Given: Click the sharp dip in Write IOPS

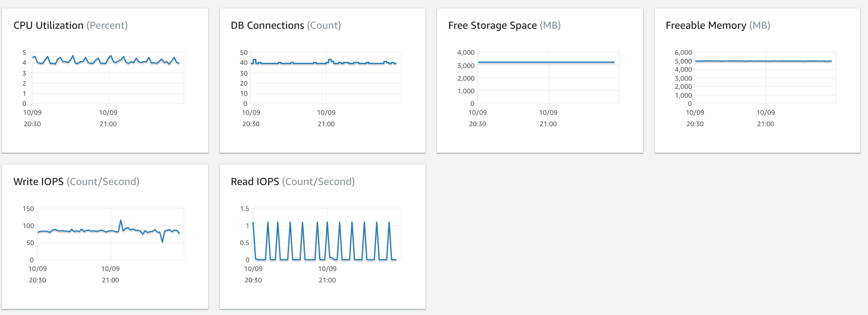Looking at the screenshot, I should click(x=162, y=241).
